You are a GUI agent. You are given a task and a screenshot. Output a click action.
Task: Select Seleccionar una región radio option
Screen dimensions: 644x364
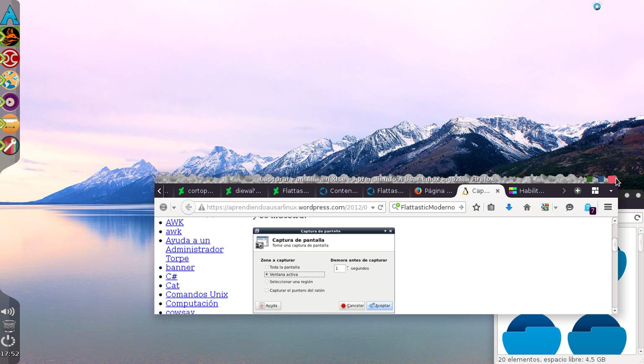click(x=267, y=282)
